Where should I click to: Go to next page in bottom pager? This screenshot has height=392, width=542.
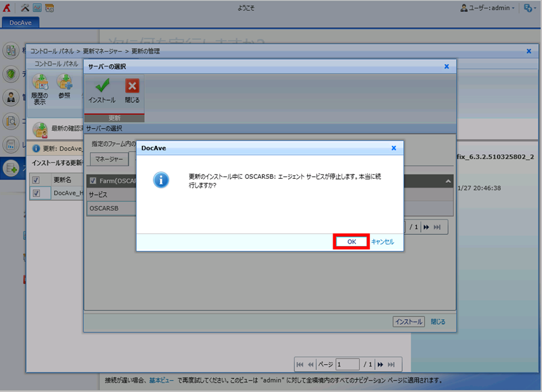pos(380,364)
